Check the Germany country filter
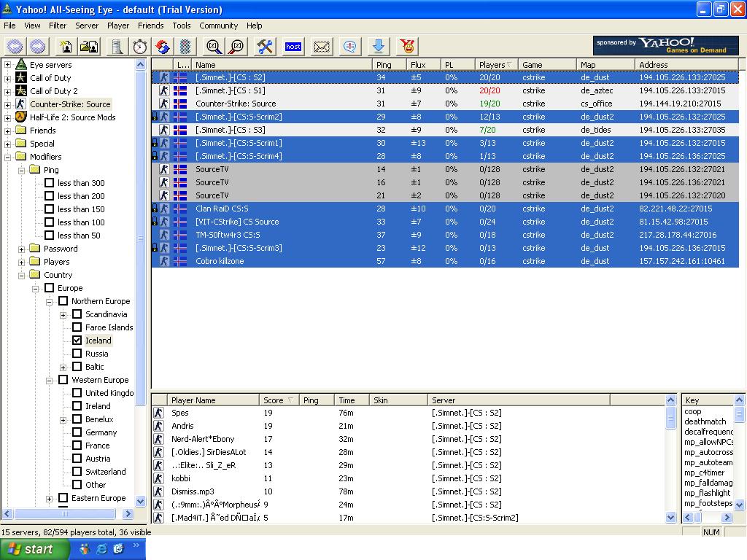Viewport: 747px width, 560px height. pos(77,432)
